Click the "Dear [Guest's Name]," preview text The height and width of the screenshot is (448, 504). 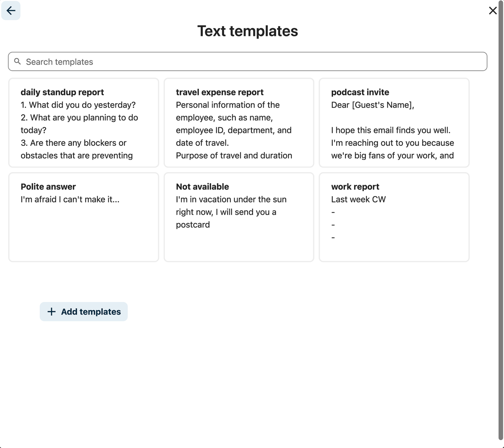[372, 105]
